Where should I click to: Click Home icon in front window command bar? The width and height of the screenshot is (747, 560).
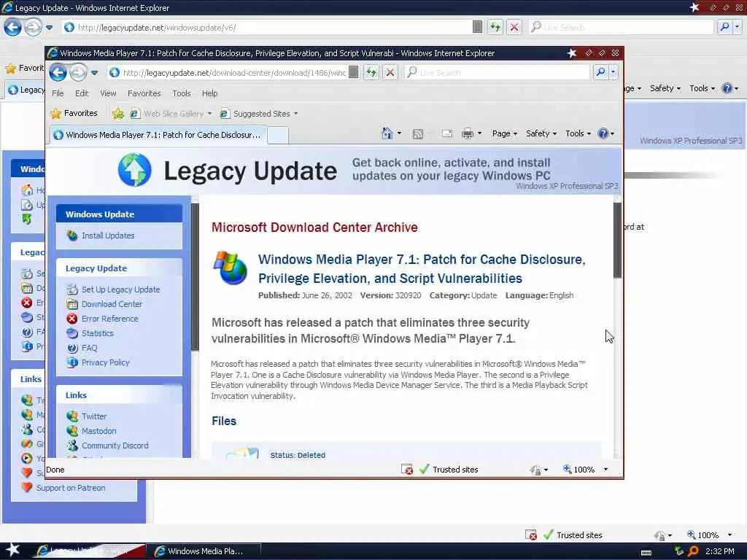(387, 134)
